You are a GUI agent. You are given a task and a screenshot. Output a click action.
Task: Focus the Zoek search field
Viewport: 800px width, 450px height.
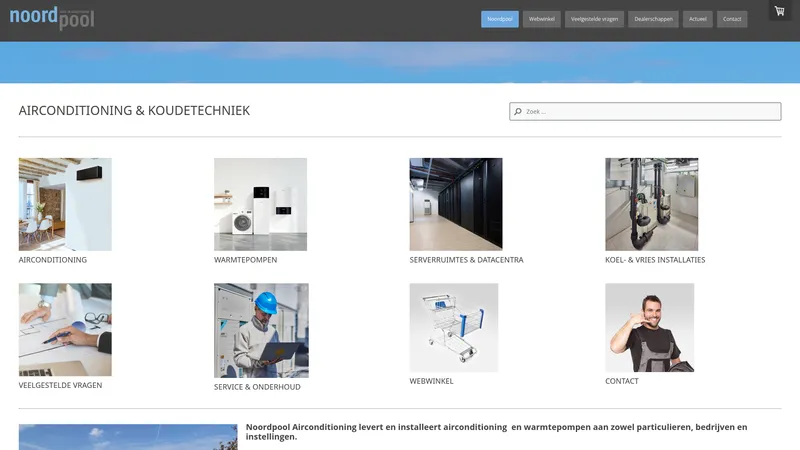pos(645,111)
